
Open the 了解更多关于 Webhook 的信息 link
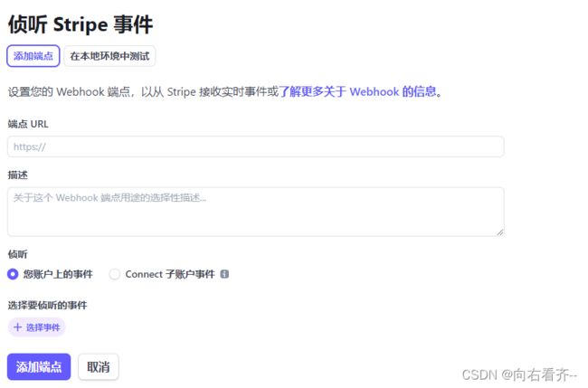click(x=357, y=91)
